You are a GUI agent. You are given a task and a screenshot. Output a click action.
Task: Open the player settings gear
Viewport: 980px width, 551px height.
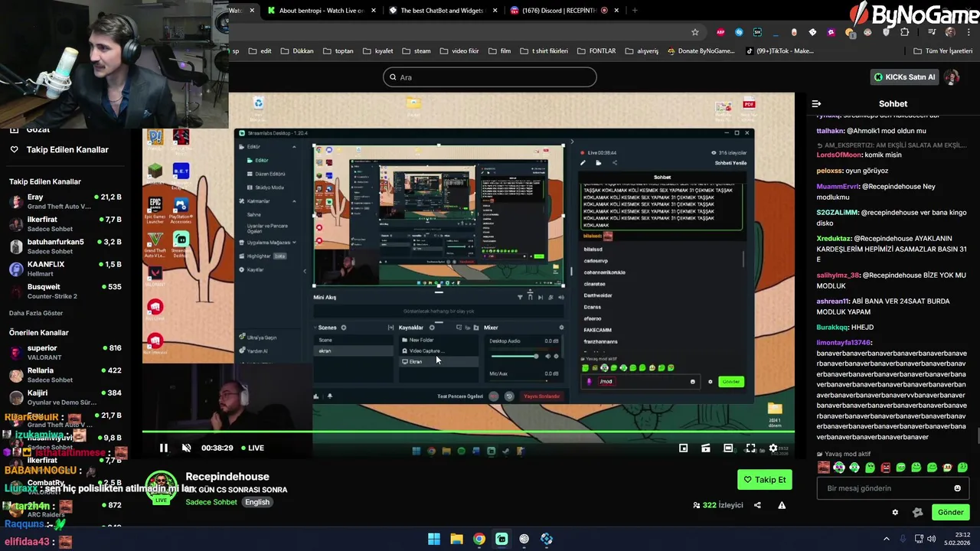tap(773, 448)
